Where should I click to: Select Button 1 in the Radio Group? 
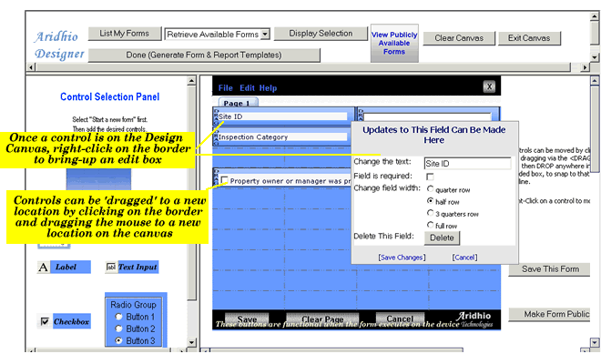(118, 317)
